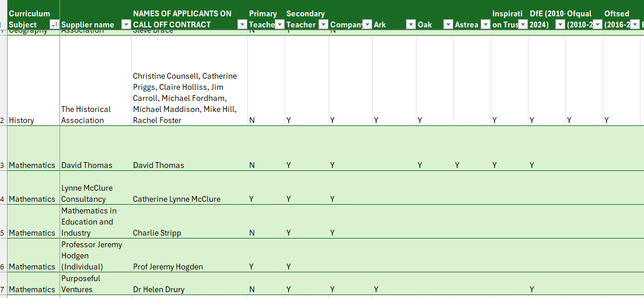Open the Primary Teacher filter arrow

(x=279, y=24)
